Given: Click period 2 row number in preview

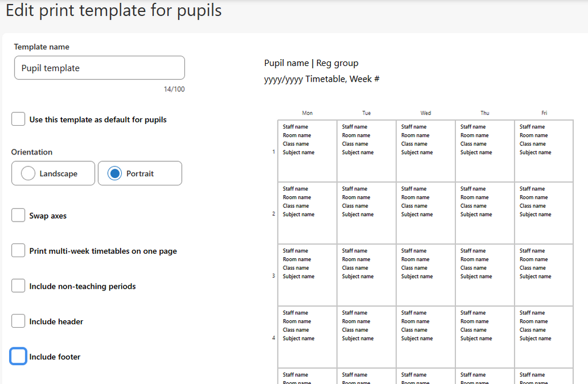Looking at the screenshot, I should tap(274, 214).
